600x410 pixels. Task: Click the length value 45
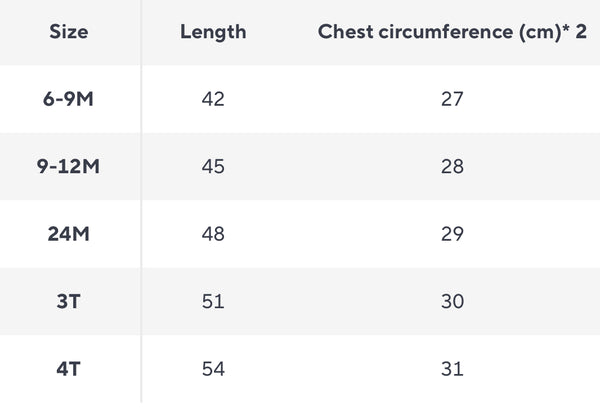(x=213, y=167)
